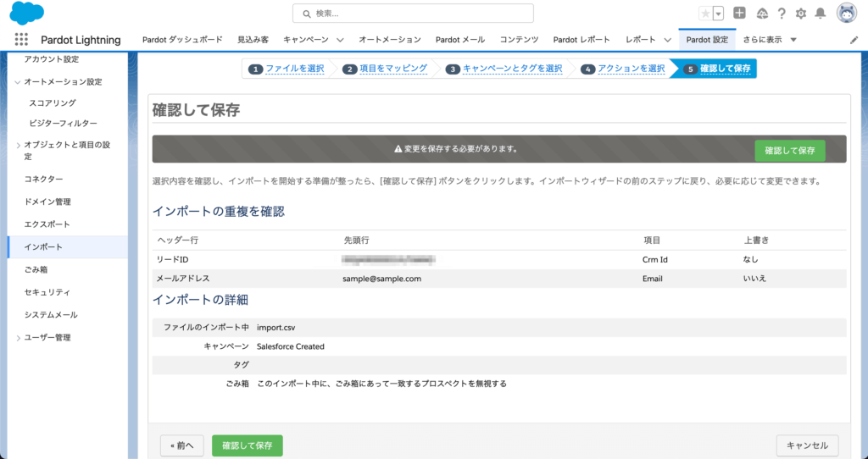Click the warning triangle icon in banner
Viewport: 868px width, 459px height.
pyautogui.click(x=398, y=149)
